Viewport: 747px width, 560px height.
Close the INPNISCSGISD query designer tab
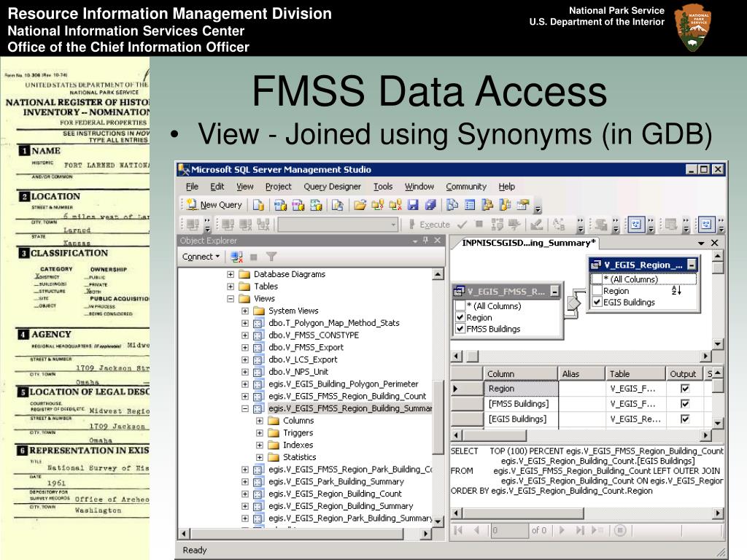pyautogui.click(x=715, y=243)
